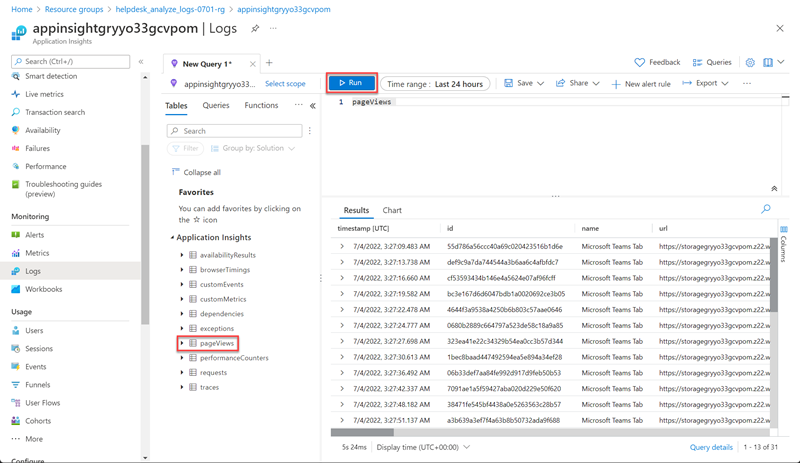Expand result row with timestamp 3:27:09.483 AM
The image size is (800, 463).
342,246
